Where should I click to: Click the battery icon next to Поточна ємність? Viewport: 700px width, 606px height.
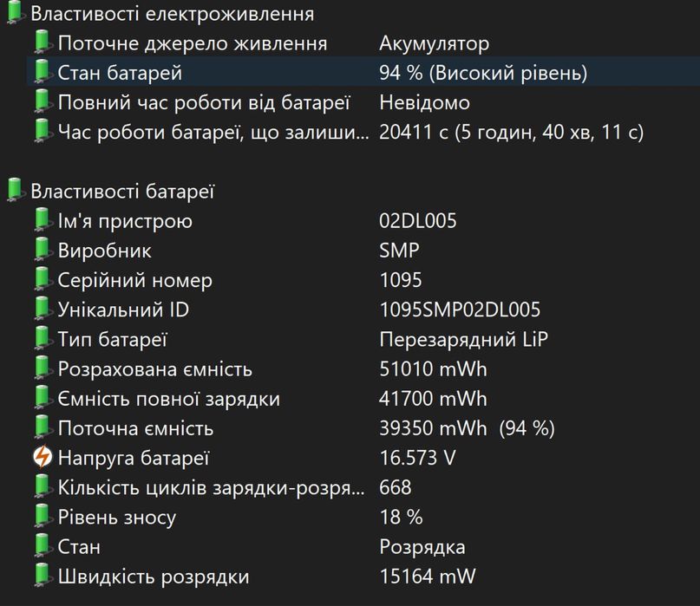point(43,428)
